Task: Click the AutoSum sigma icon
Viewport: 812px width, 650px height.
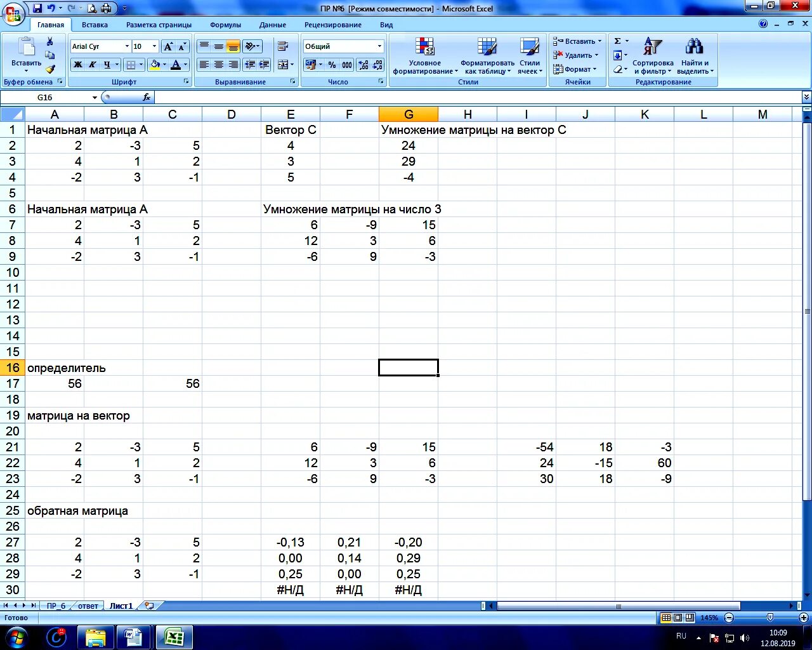Action: 617,41
